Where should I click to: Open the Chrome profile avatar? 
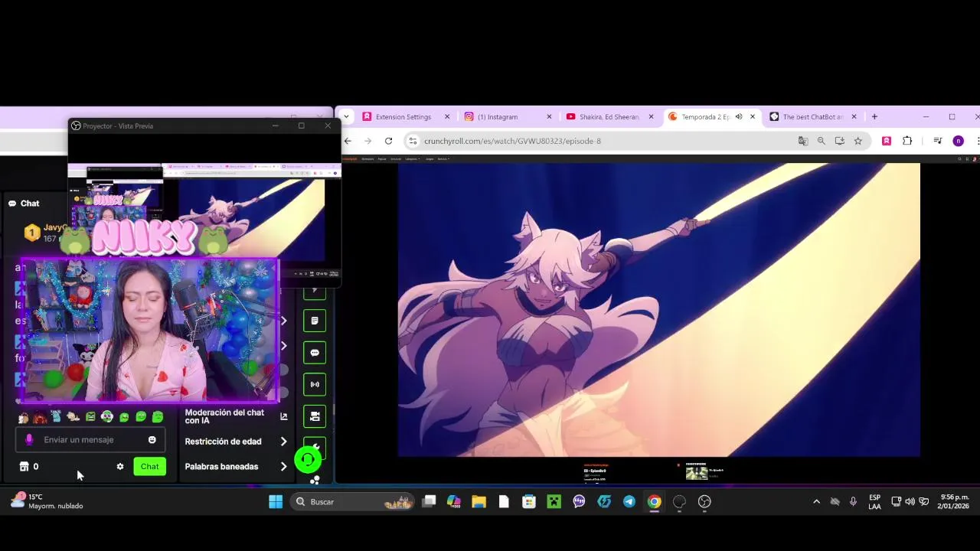pos(958,141)
